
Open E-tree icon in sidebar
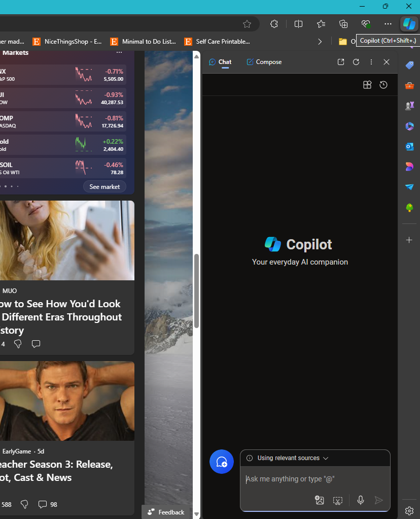click(409, 208)
